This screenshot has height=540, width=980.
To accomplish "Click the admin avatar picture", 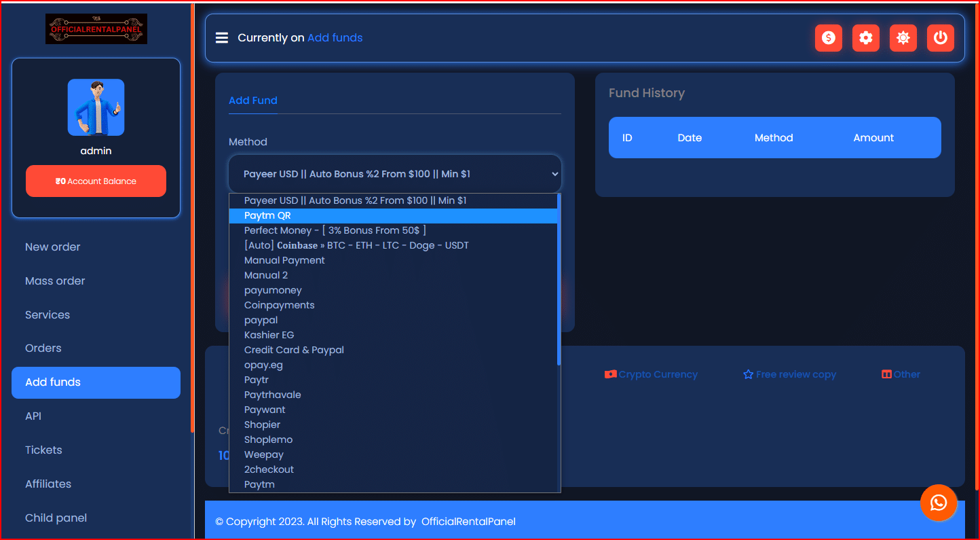I will pyautogui.click(x=96, y=107).
